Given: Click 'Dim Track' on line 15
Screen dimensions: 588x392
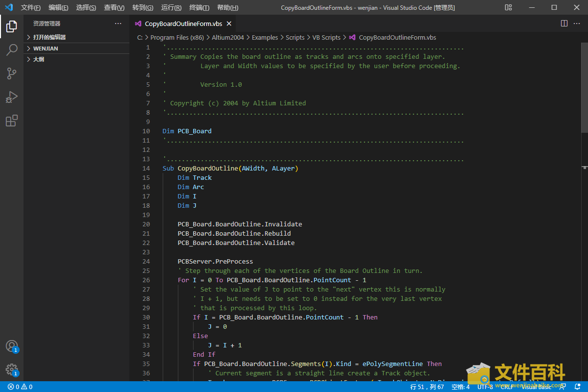Looking at the screenshot, I should 195,178.
